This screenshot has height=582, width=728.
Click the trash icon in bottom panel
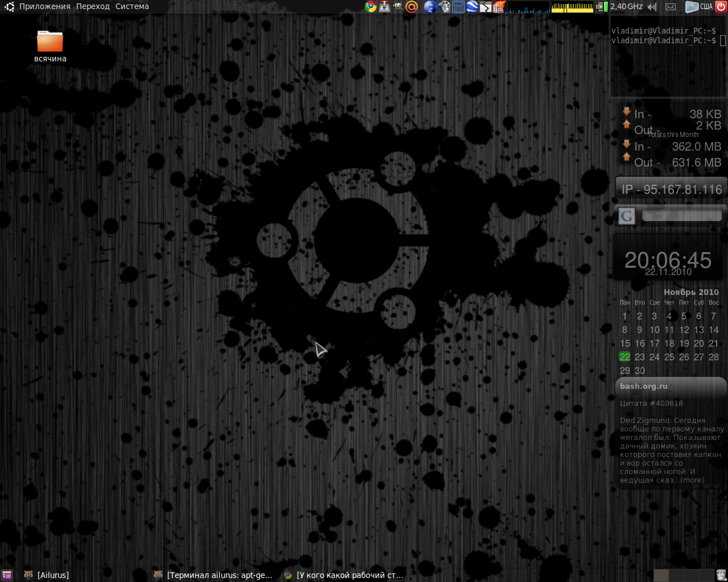(x=721, y=575)
